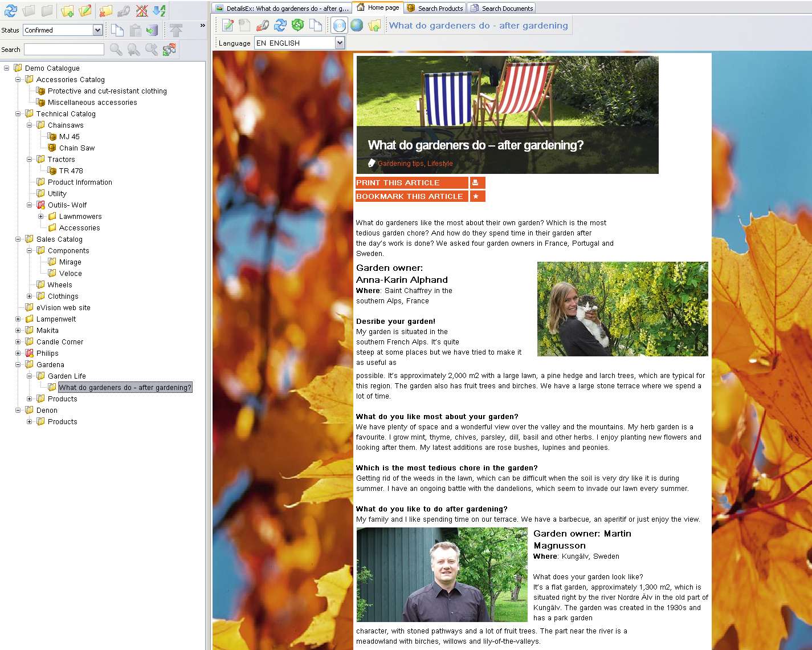Toggle the disc view button in content toolbar
This screenshot has width=812, height=650.
[x=339, y=25]
